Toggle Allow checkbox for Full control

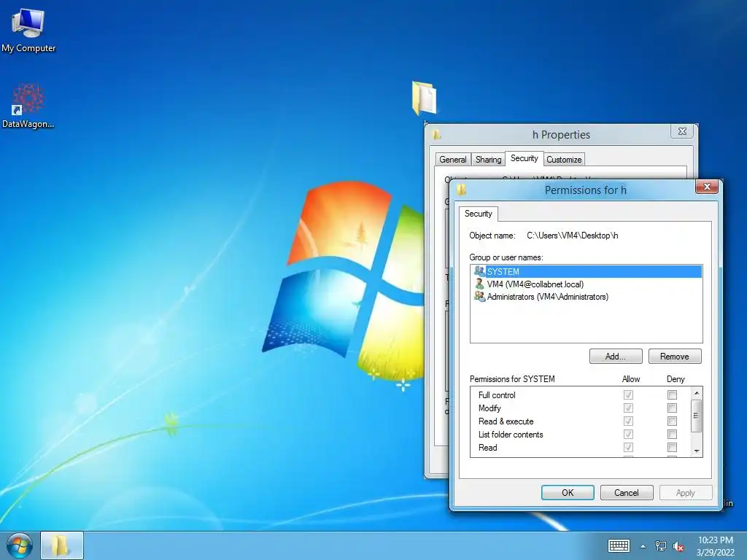pos(628,394)
